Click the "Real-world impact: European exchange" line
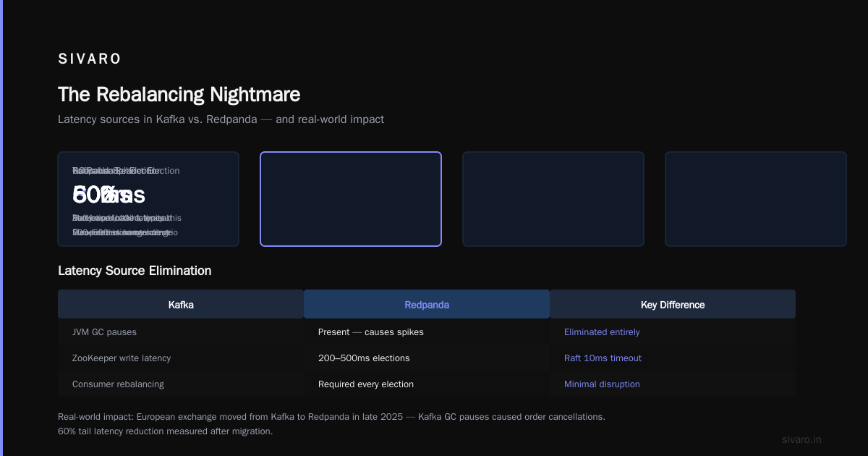The height and width of the screenshot is (456, 868). click(331, 417)
